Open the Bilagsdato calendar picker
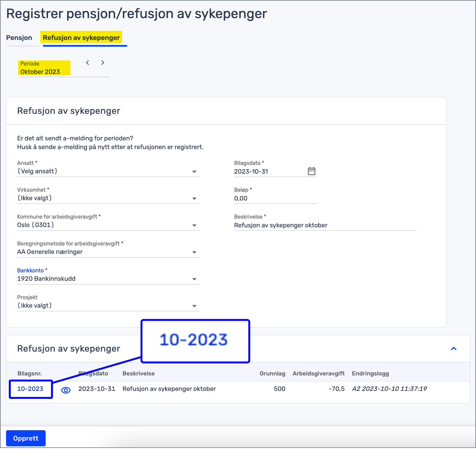 312,171
